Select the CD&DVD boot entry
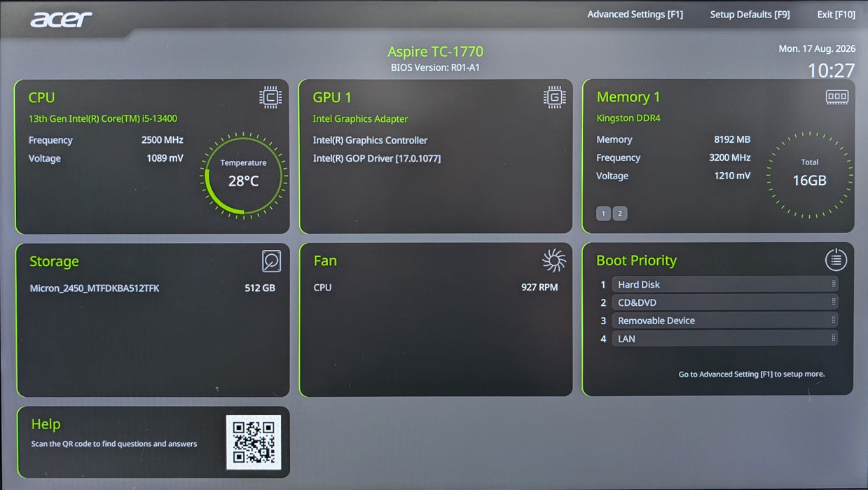 coord(724,302)
